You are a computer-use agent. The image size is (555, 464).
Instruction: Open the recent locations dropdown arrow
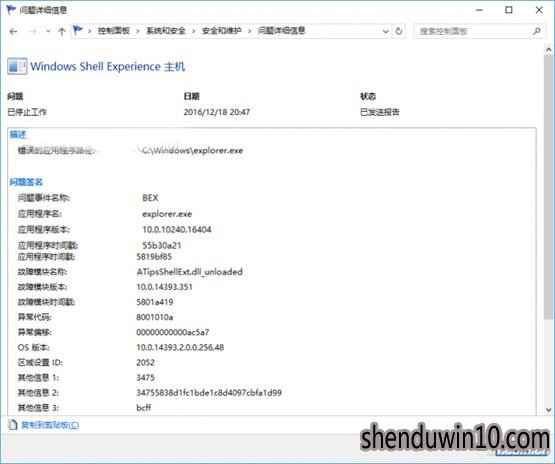(48, 31)
